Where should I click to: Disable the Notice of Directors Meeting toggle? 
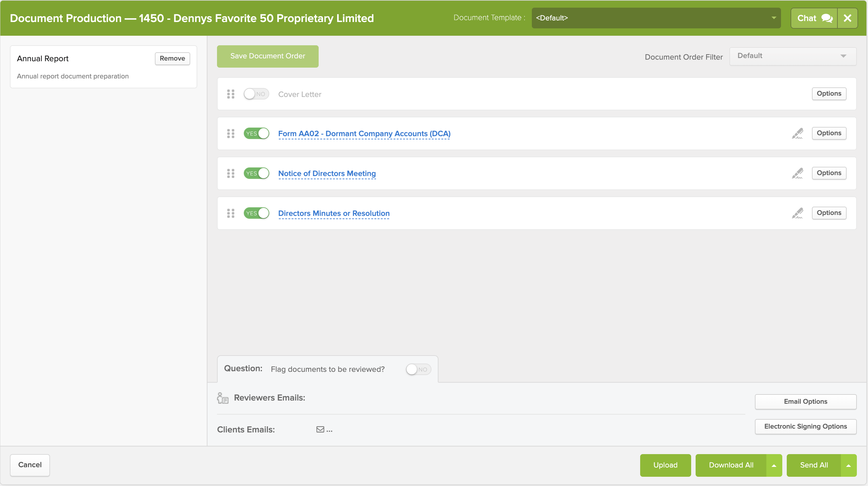click(256, 173)
